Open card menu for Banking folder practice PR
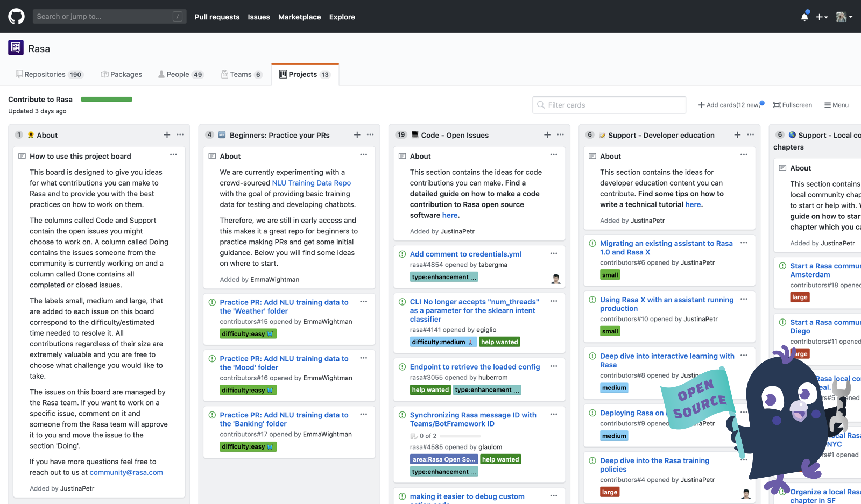The height and width of the screenshot is (504, 861). click(364, 415)
